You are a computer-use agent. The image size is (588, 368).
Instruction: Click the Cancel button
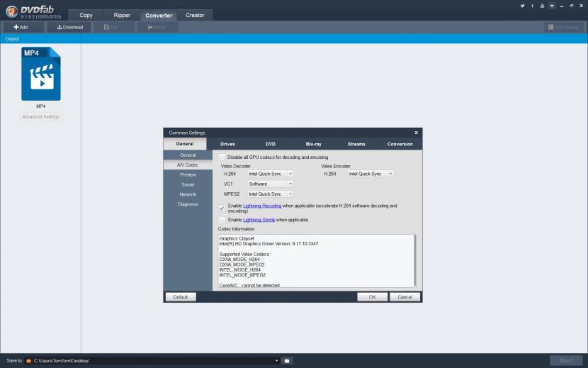(405, 297)
